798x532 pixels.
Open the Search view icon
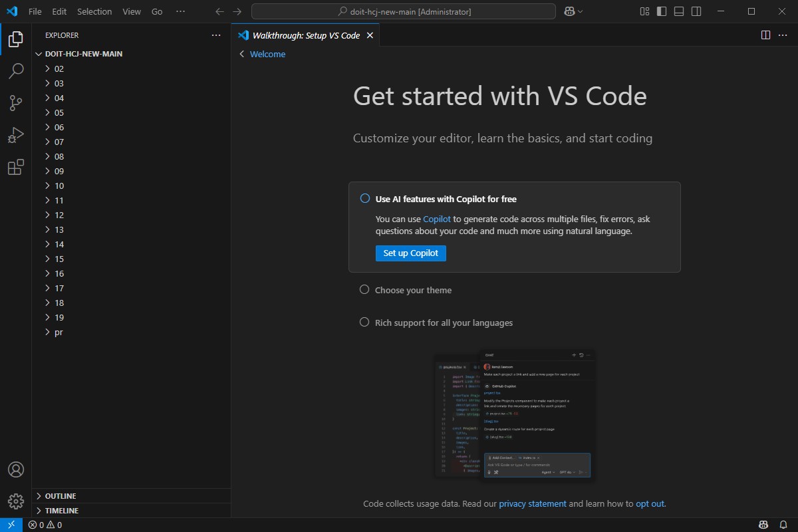pyautogui.click(x=16, y=71)
